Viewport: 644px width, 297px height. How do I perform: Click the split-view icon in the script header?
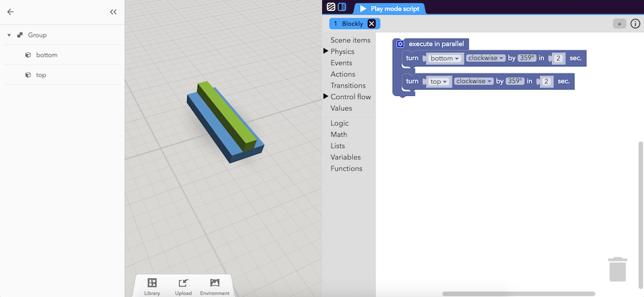click(x=342, y=6)
